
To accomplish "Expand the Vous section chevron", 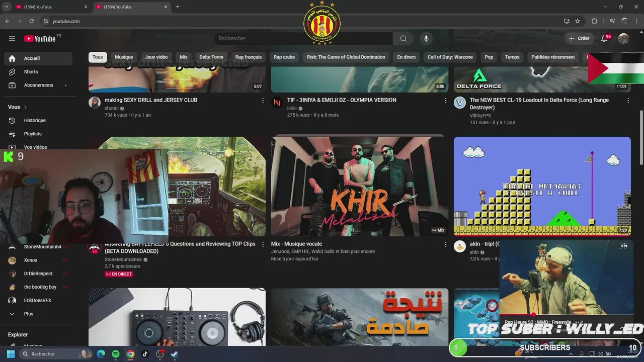I will [x=25, y=107].
